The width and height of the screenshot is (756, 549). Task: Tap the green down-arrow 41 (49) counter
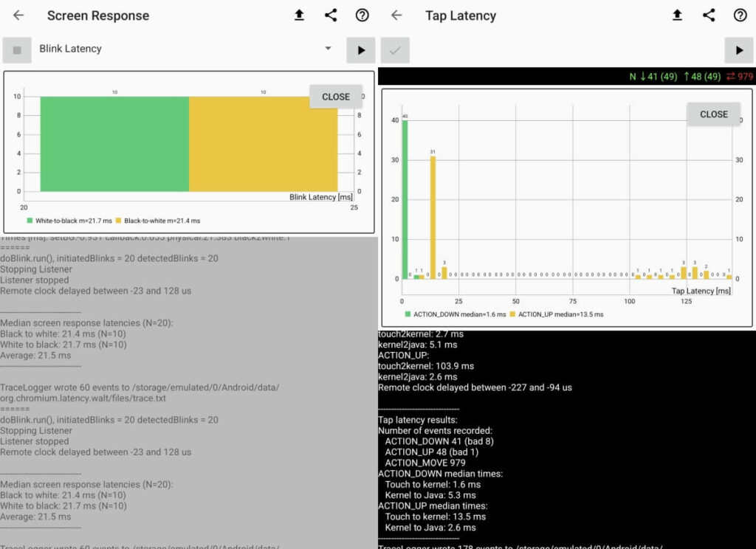click(658, 77)
